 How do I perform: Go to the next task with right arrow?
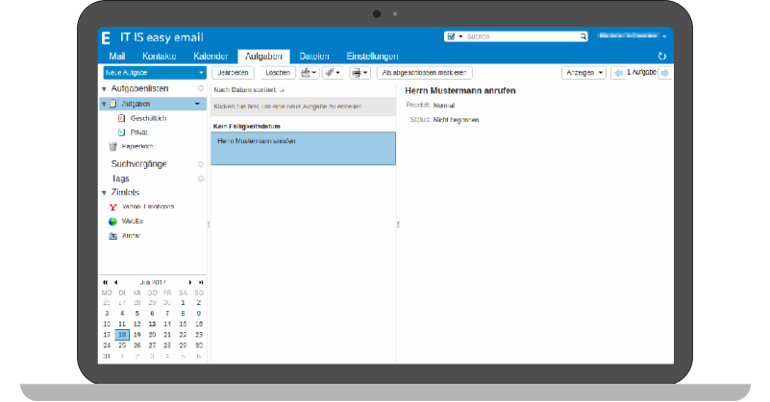click(665, 73)
